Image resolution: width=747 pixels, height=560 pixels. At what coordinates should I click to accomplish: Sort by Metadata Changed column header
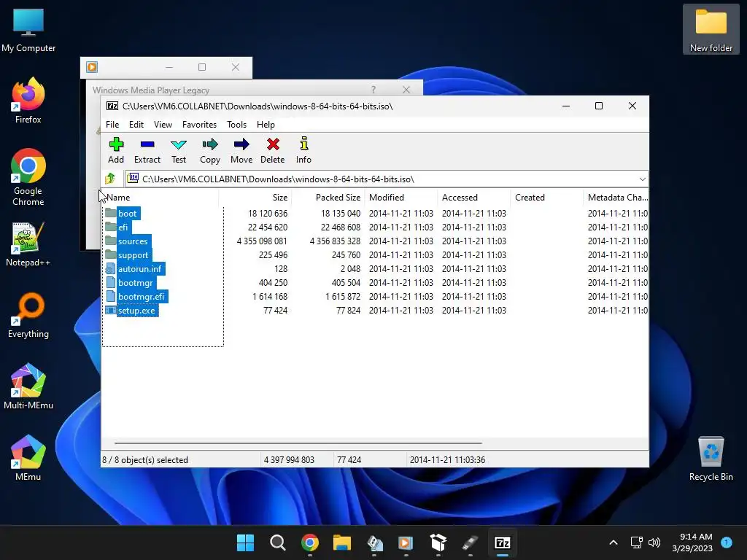(x=616, y=197)
